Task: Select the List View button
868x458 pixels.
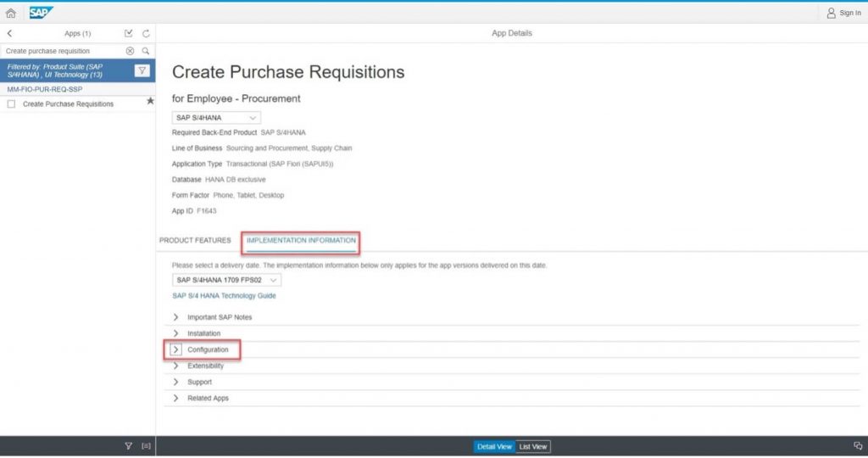Action: tap(532, 446)
